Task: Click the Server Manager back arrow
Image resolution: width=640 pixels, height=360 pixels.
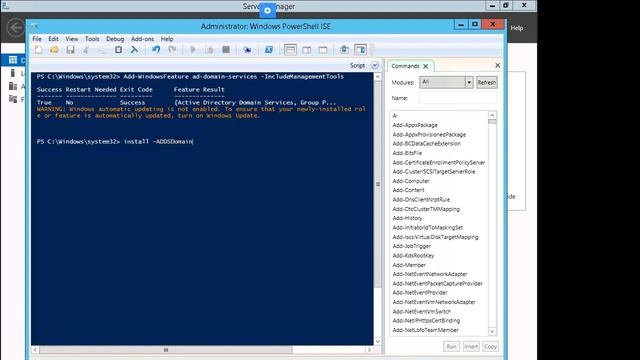Action: (16, 28)
